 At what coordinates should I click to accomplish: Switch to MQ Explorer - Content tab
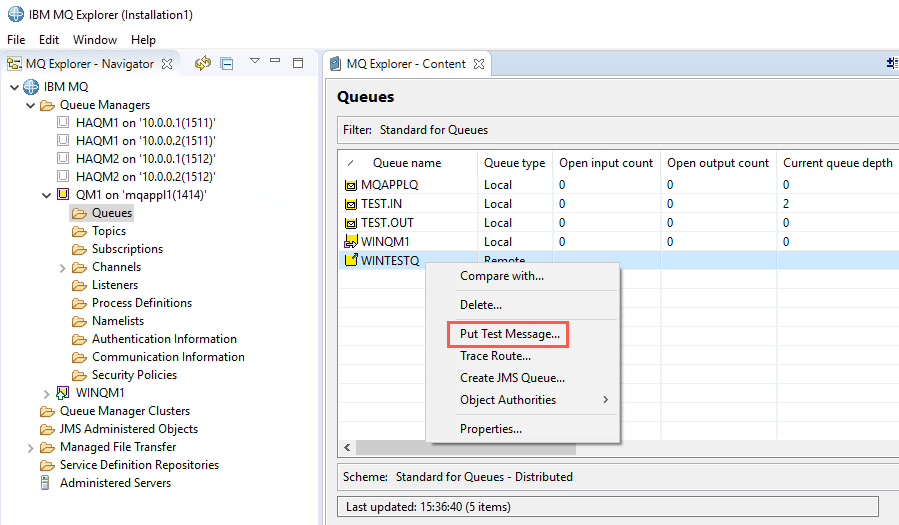pos(406,64)
